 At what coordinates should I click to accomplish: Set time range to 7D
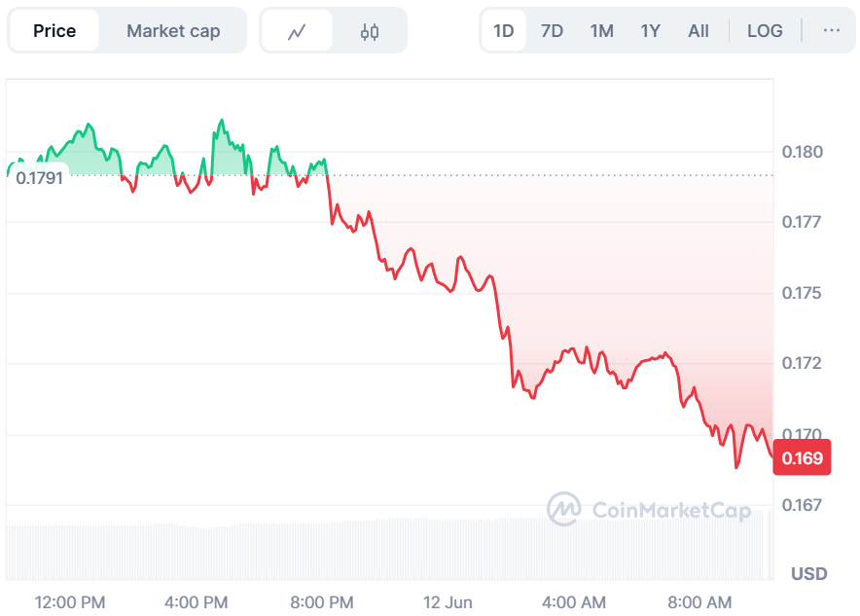[x=552, y=30]
